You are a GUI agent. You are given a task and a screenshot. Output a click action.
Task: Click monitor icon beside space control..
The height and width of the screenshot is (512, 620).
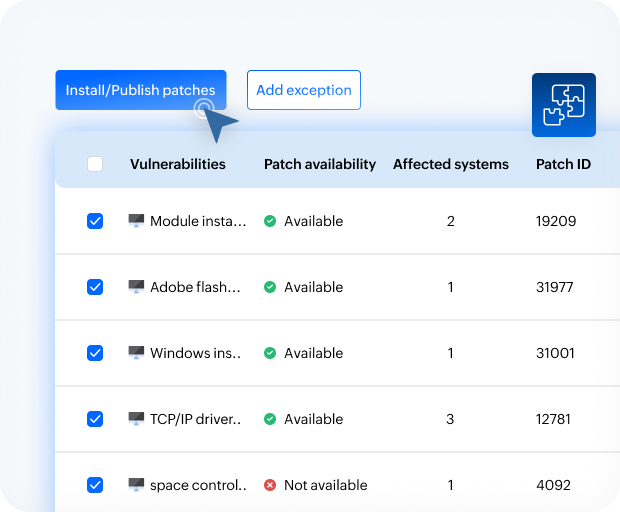(136, 485)
